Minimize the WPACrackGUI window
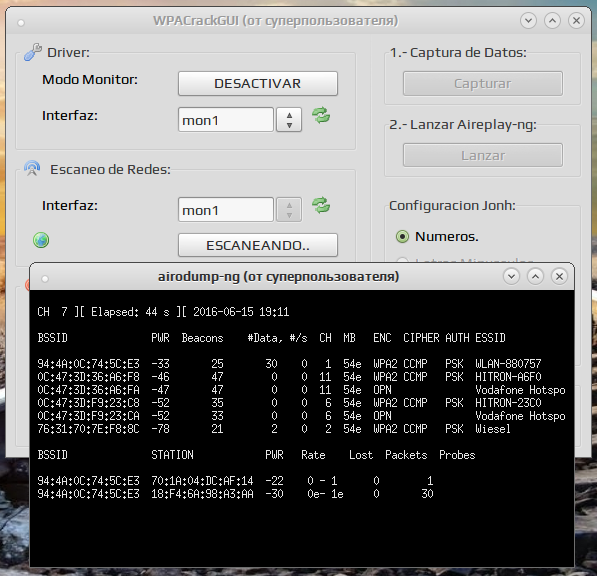597x576 pixels. tap(528, 20)
